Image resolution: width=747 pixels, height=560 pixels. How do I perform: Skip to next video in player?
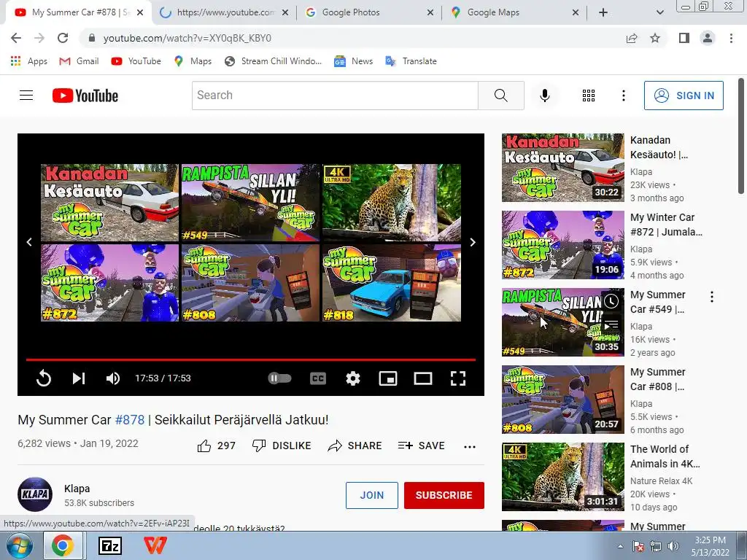(79, 378)
